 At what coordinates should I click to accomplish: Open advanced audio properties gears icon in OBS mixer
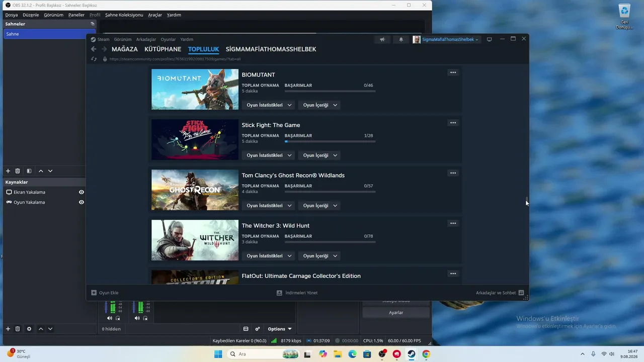(x=258, y=329)
